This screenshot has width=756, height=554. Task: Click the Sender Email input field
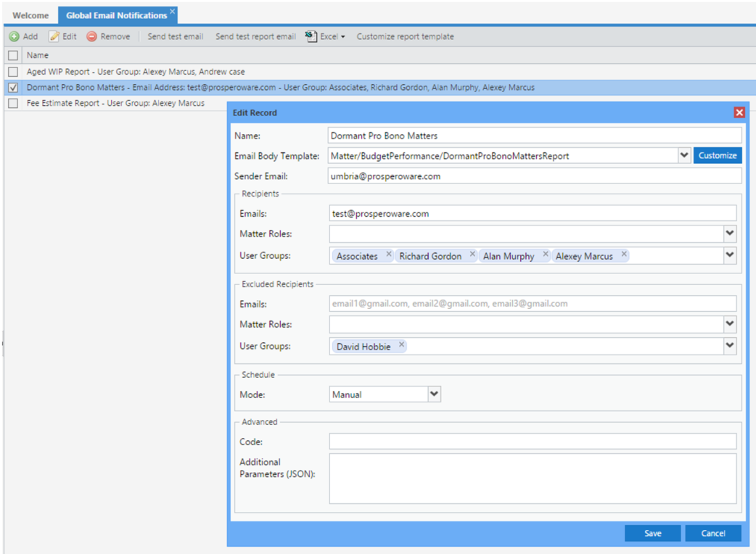point(534,176)
